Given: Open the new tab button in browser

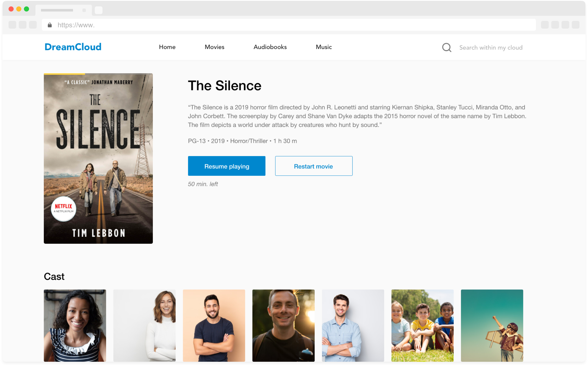Looking at the screenshot, I should pyautogui.click(x=98, y=10).
